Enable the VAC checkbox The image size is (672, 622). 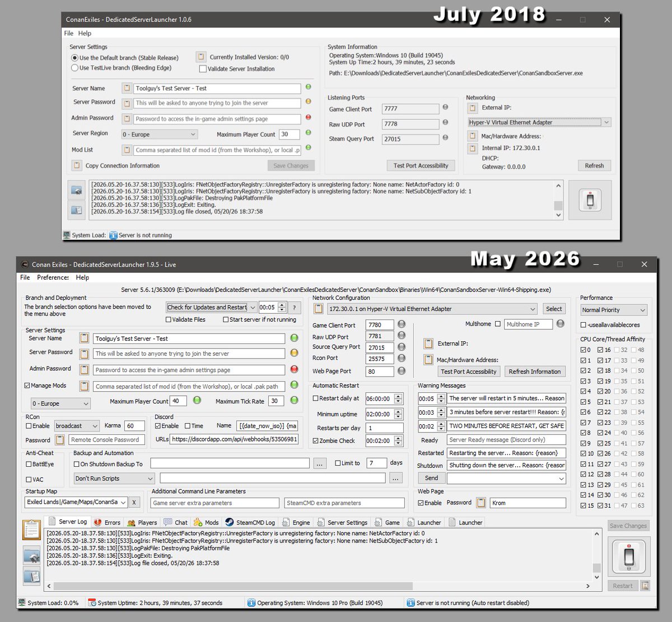pyautogui.click(x=29, y=479)
